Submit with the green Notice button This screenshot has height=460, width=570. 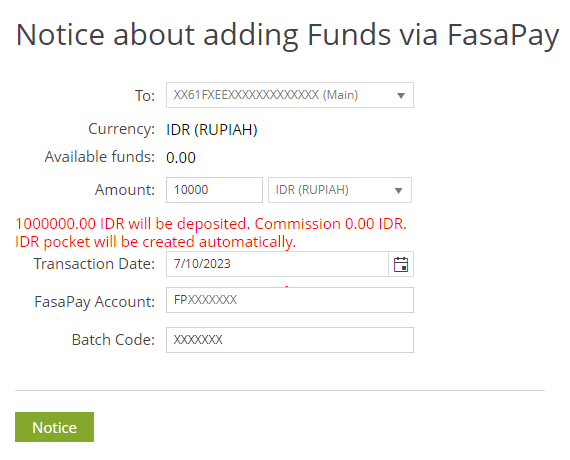click(55, 427)
